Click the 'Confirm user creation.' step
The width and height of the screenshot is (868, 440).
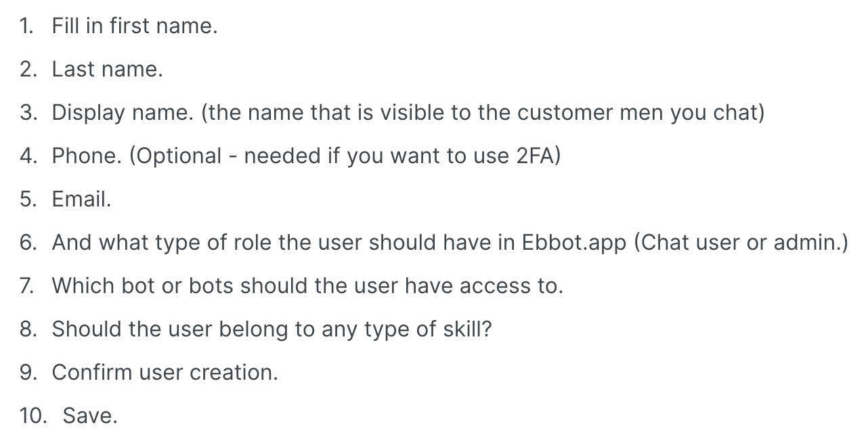tap(165, 372)
